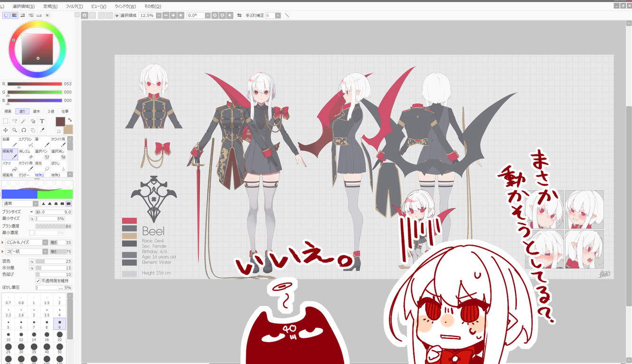Open the にじみ&ノイズ texture dropdown
The image size is (632, 364).
coord(45,242)
